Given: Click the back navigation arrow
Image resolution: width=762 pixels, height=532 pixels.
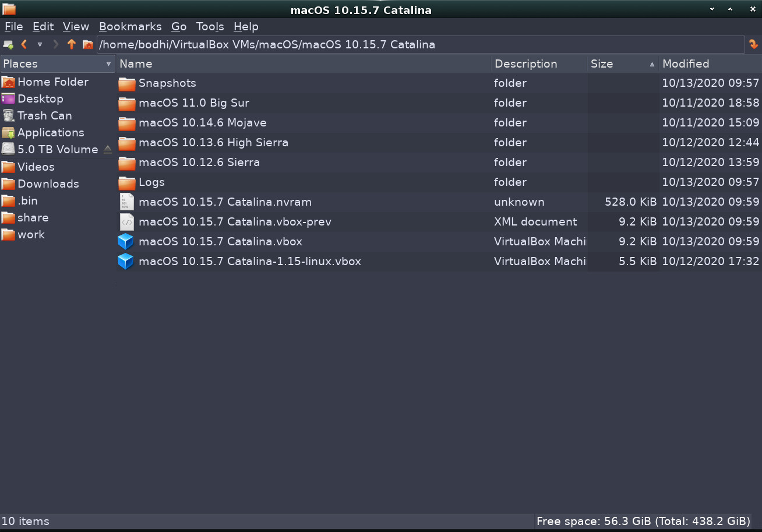Looking at the screenshot, I should pos(24,44).
